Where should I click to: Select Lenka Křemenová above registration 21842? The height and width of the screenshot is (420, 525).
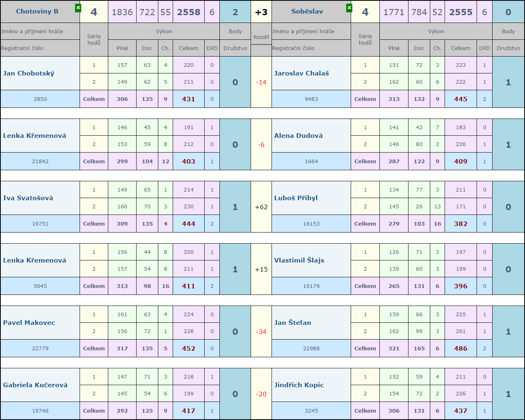tap(34, 136)
